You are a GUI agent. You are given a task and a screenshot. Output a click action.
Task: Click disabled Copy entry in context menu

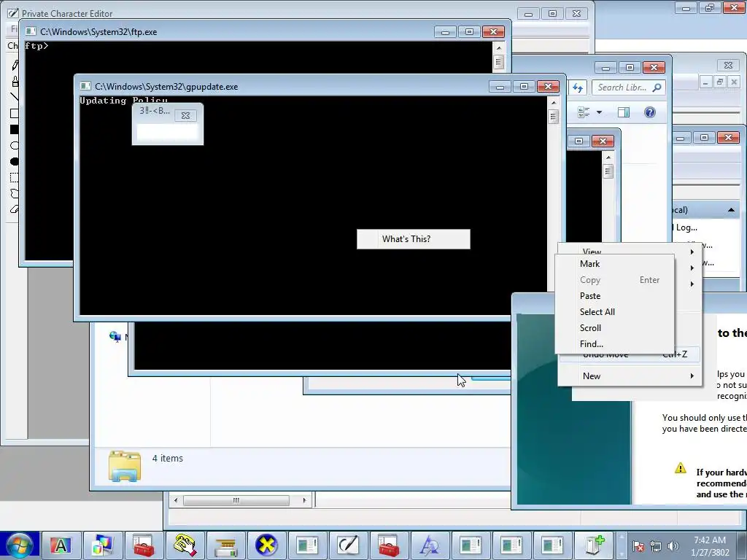tap(614, 280)
